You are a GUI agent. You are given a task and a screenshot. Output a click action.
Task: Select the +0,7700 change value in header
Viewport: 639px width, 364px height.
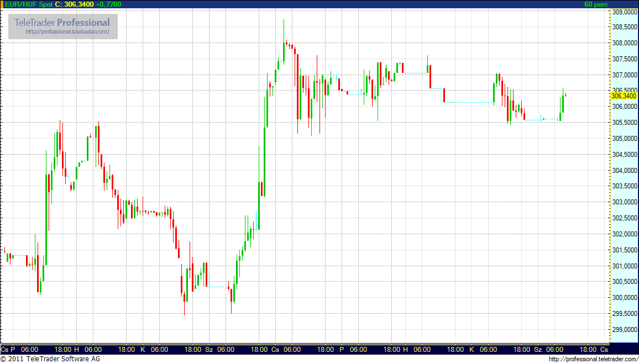coord(108,4)
